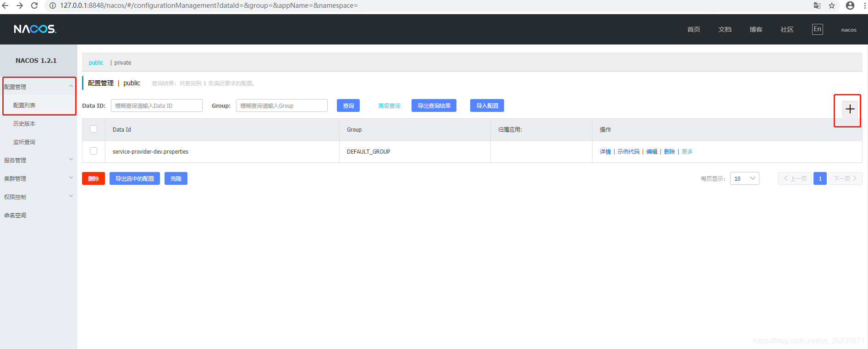Click the browser back arrow
Image resolution: width=868 pixels, height=349 pixels.
pos(5,6)
